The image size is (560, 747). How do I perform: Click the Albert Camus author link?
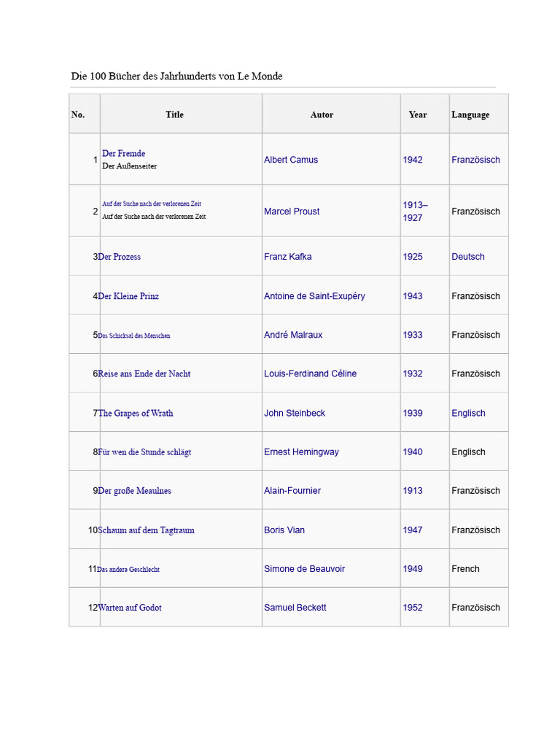[x=291, y=160]
